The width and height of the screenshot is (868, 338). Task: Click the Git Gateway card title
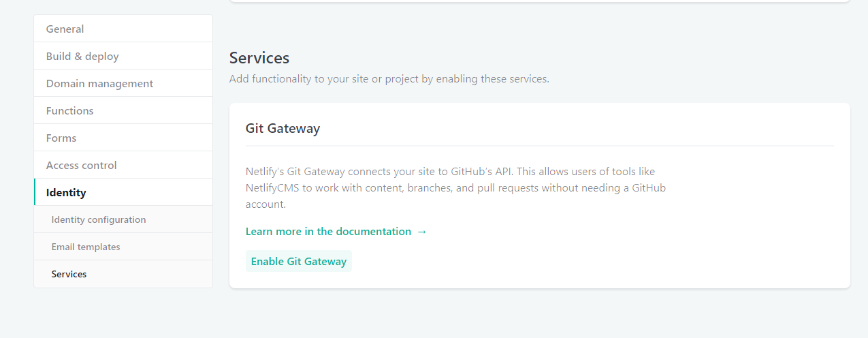click(x=283, y=129)
